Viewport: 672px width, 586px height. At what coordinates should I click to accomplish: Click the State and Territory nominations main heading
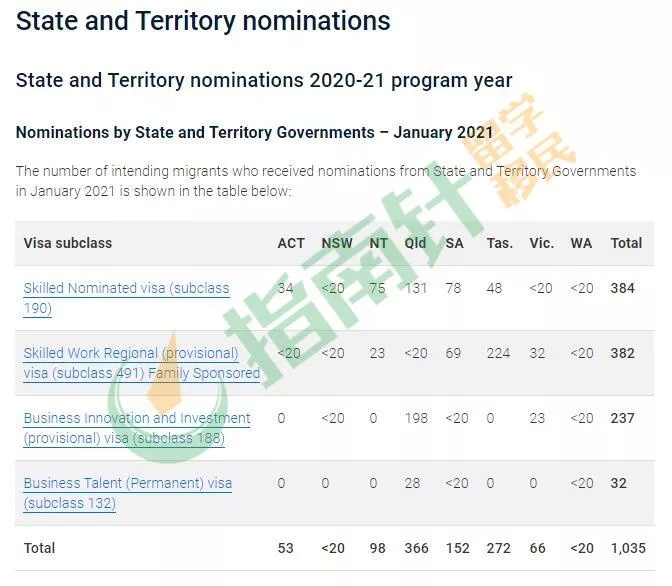point(203,21)
